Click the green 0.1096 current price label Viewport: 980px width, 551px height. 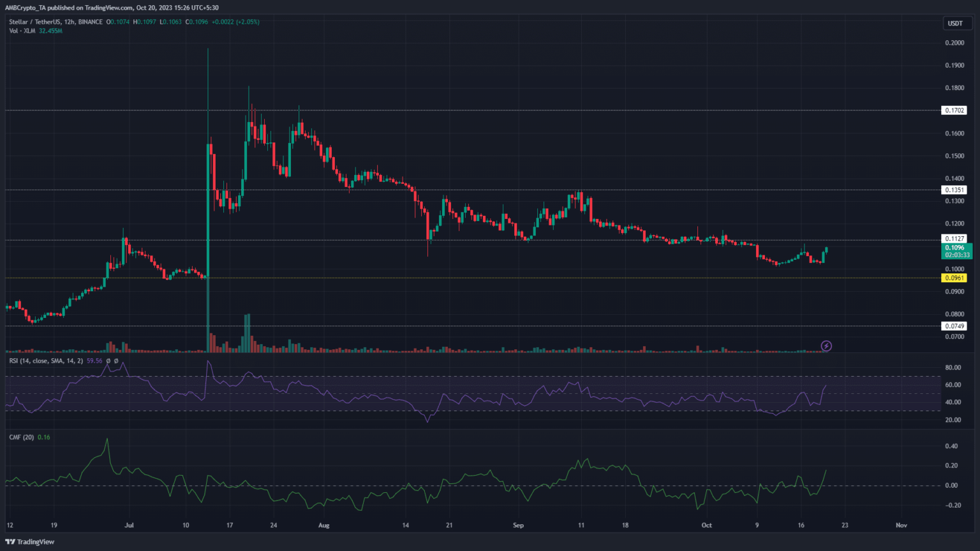point(955,248)
